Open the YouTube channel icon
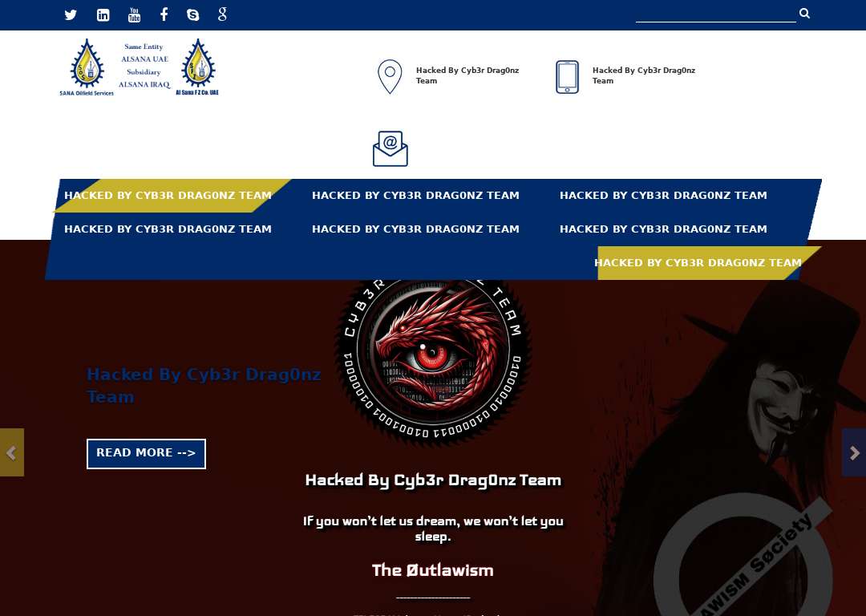The image size is (866, 616). tap(134, 15)
